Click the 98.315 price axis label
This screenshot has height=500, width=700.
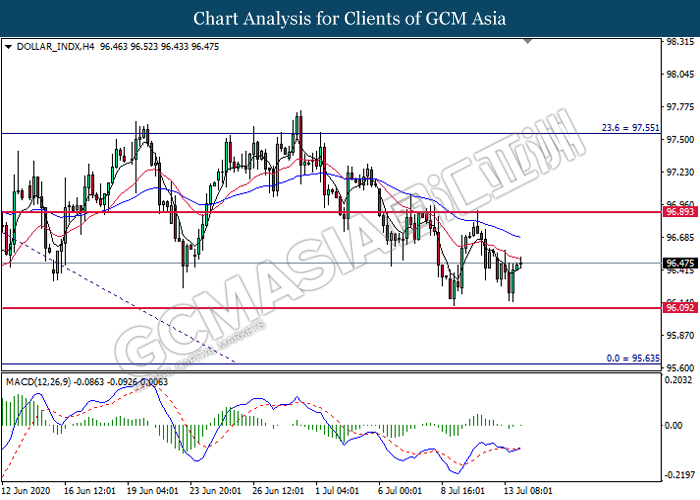680,42
